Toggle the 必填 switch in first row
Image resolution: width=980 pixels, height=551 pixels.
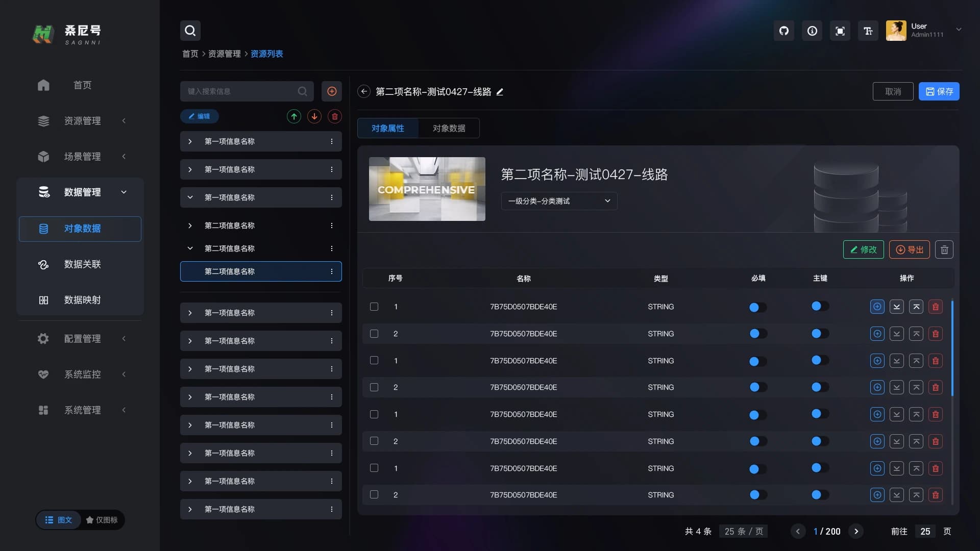pos(758,307)
